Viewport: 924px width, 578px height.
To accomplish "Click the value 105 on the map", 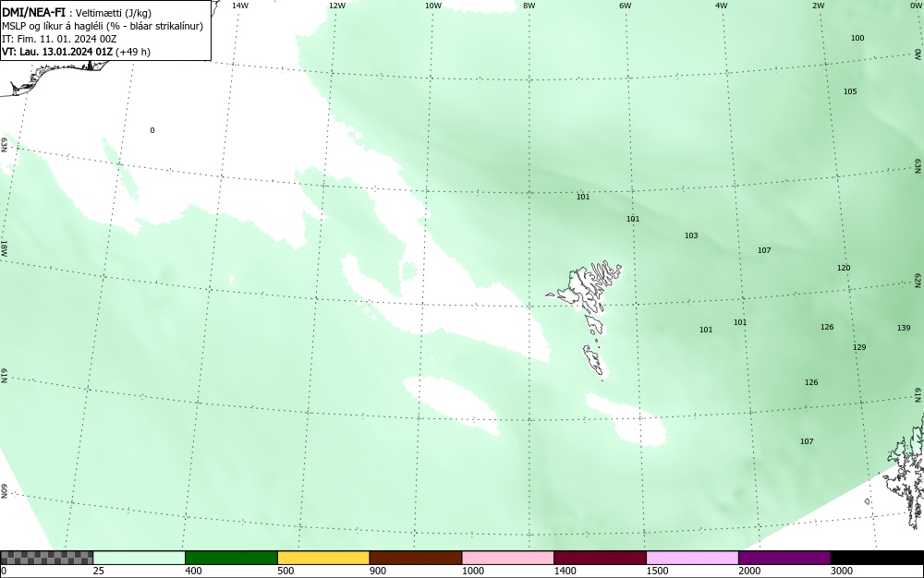I will coord(850,91).
